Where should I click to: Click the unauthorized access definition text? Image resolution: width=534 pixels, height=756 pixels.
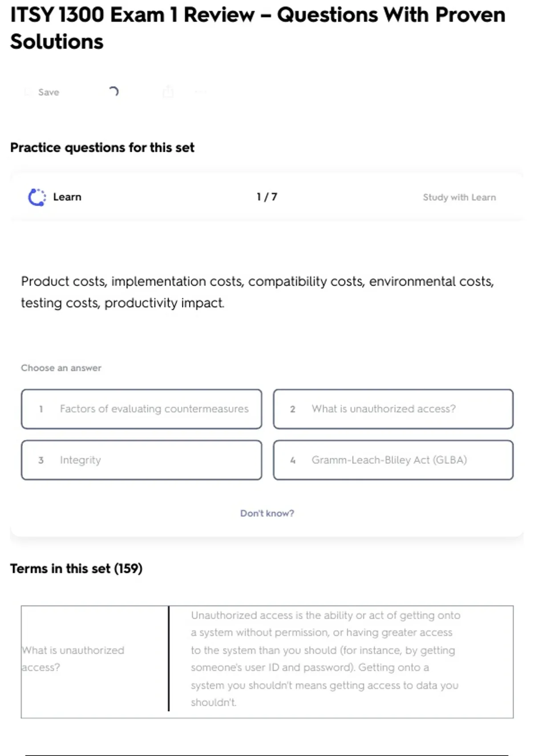tap(325, 659)
